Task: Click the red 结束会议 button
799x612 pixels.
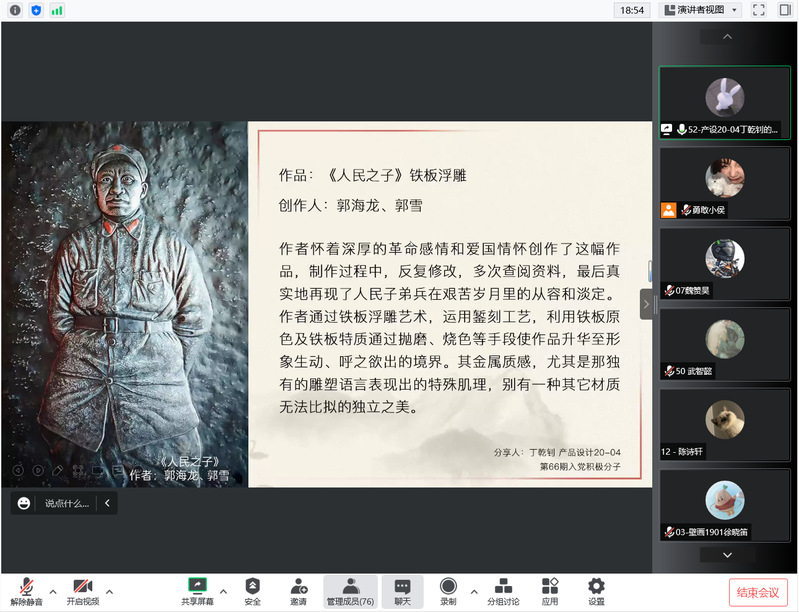Action: 758,591
